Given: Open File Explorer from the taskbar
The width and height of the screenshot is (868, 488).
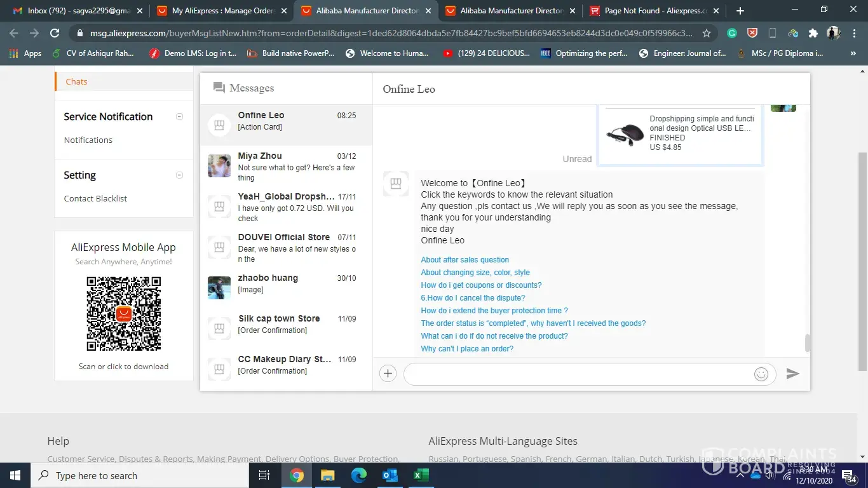Looking at the screenshot, I should pyautogui.click(x=327, y=475).
